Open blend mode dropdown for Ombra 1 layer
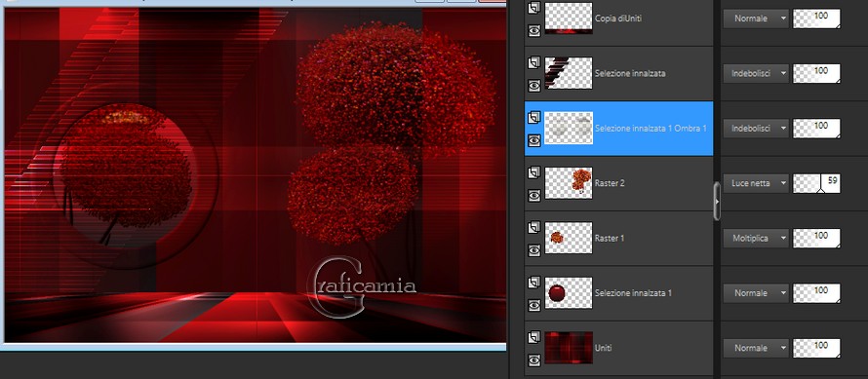The image size is (868, 379). [756, 128]
